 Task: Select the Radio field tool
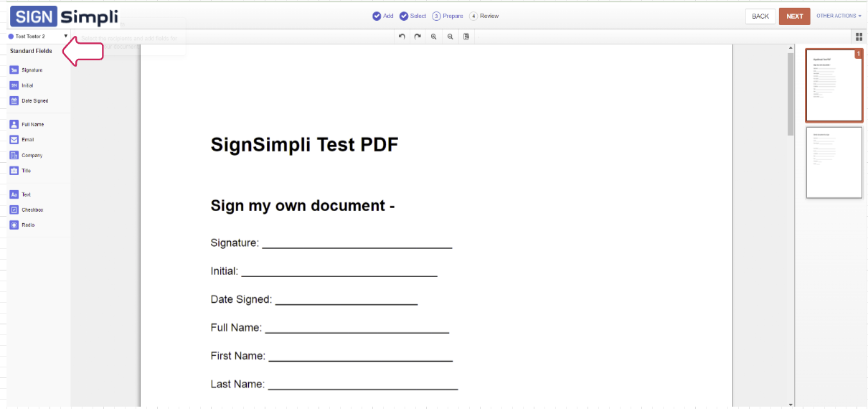14,225
